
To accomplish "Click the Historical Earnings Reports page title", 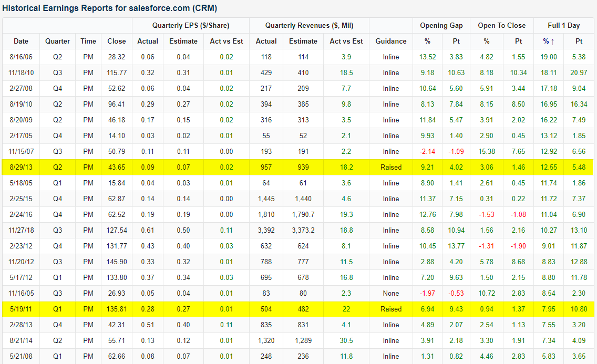I will (110, 8).
